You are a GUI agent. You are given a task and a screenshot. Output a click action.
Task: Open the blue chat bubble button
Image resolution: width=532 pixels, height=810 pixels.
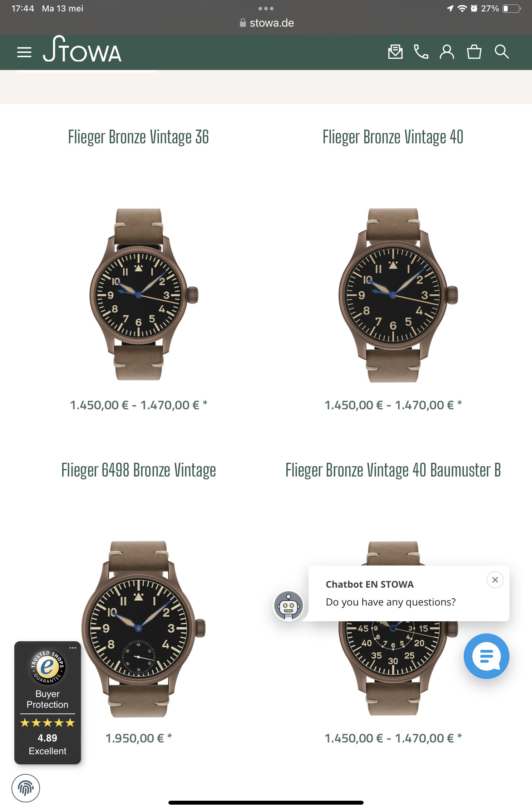486,656
